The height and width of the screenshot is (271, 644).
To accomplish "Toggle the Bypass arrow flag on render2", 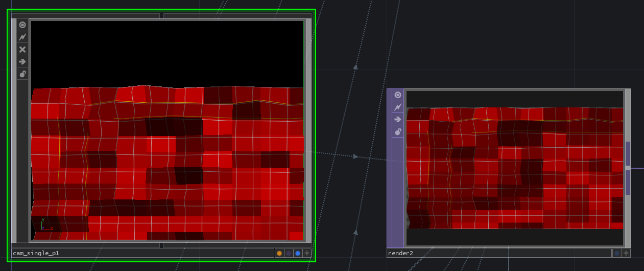I will pyautogui.click(x=398, y=119).
